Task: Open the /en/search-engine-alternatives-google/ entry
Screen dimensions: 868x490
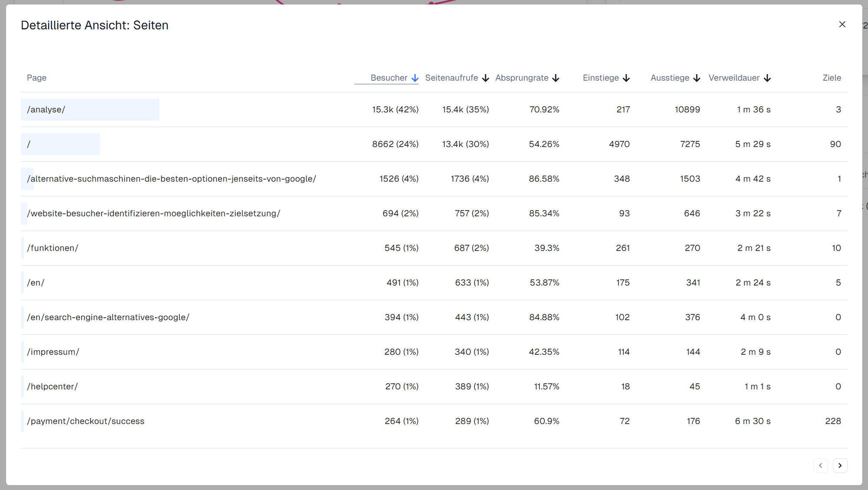Action: (x=108, y=317)
